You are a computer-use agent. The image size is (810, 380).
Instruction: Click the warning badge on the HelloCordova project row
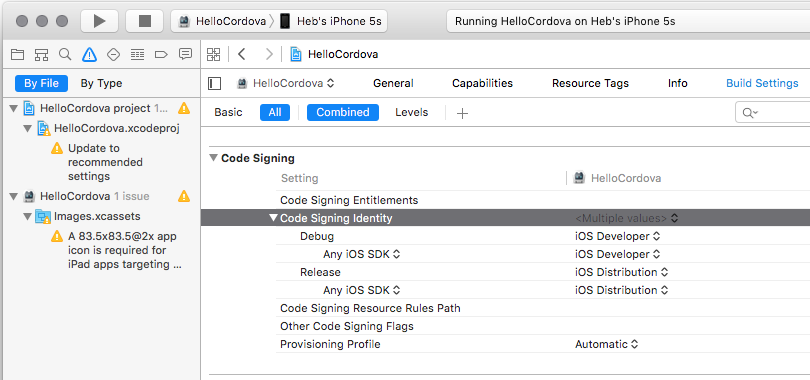(183, 108)
